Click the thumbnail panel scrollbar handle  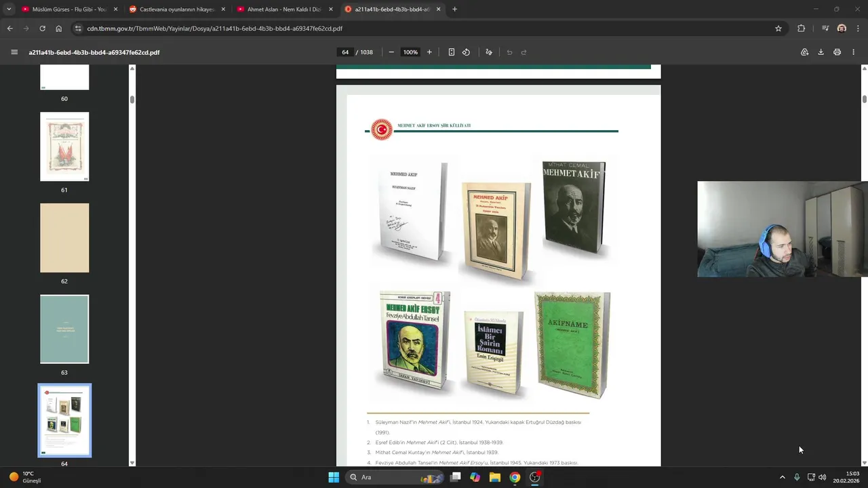[x=132, y=100]
